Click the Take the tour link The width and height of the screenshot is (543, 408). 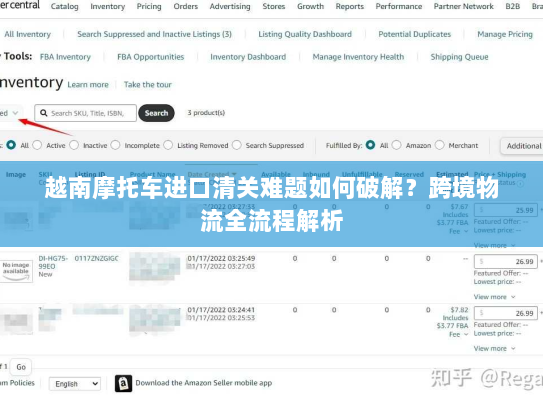[x=148, y=85]
